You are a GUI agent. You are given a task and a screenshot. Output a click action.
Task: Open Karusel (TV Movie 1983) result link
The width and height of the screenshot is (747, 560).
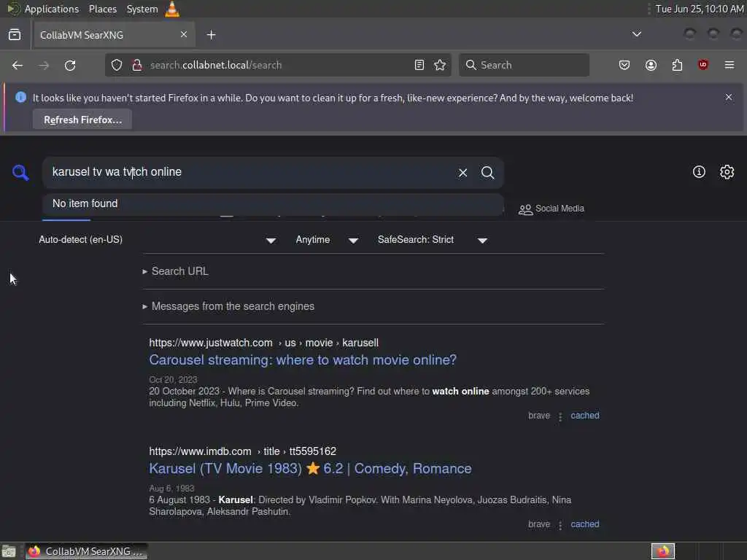pyautogui.click(x=310, y=469)
